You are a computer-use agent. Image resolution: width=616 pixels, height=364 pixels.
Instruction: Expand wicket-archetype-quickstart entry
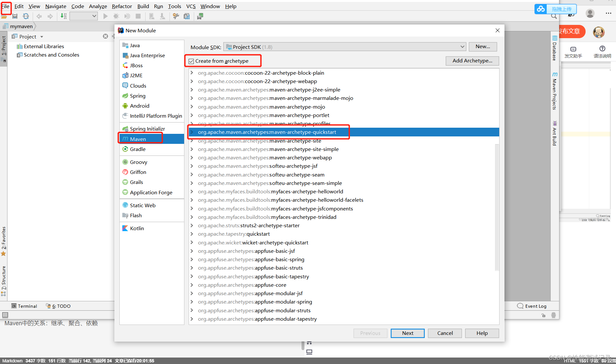pyautogui.click(x=192, y=242)
